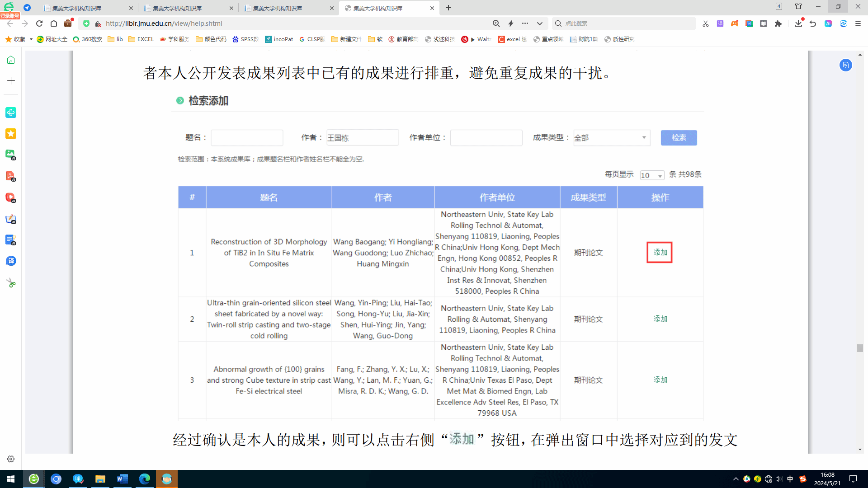Select the sidebar scissors screenshot icon
Viewport: 868px width, 488px height.
[x=11, y=283]
